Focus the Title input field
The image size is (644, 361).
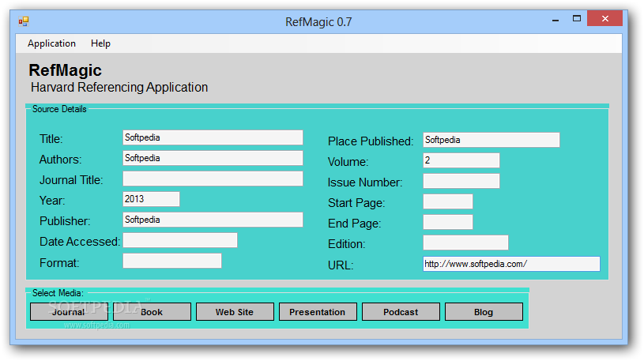213,137
